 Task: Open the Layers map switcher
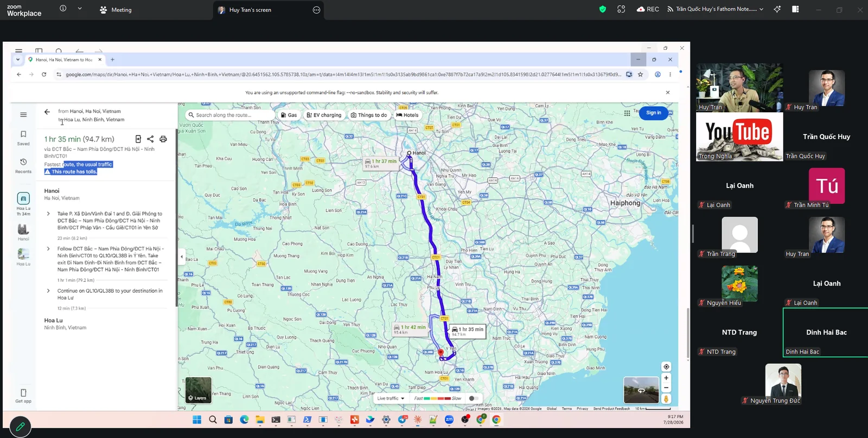coord(198,390)
